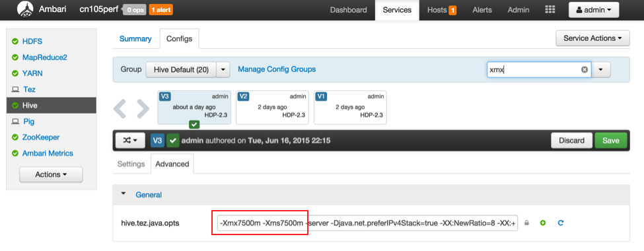Click the hive.tez.java.opts value field
644x251 pixels.
pos(368,223)
